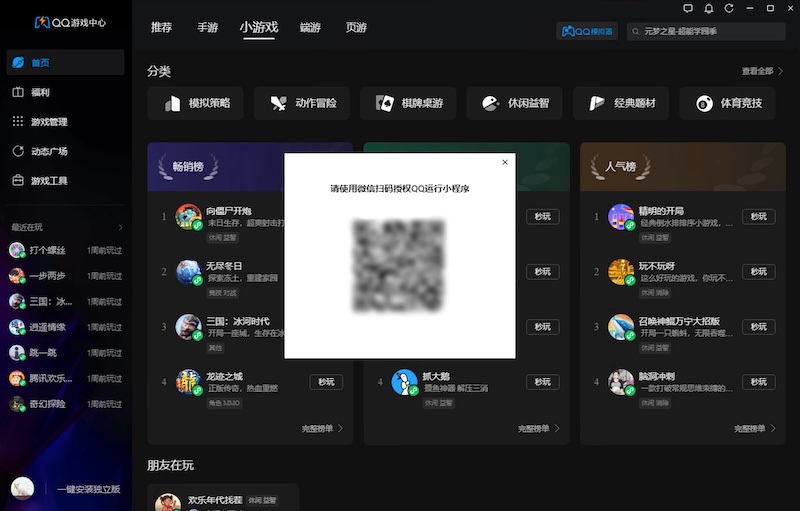Open 无尽冬日 game icon
The image size is (800, 511).
click(188, 271)
